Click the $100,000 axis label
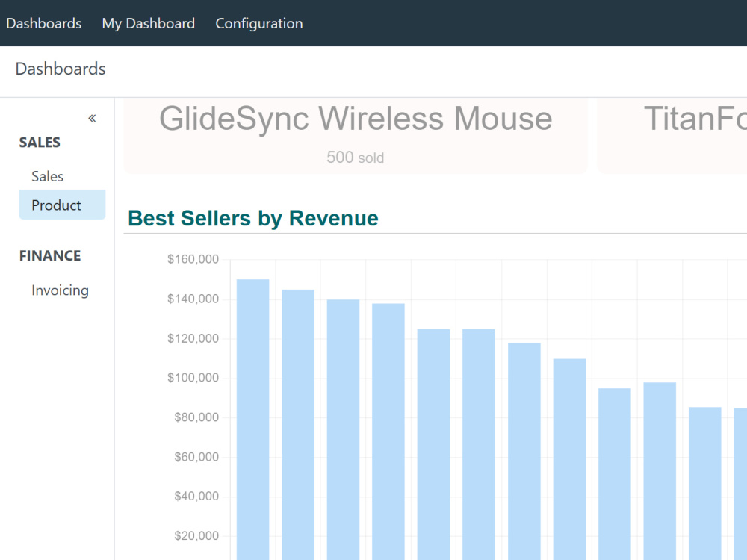The height and width of the screenshot is (560, 747). [193, 378]
